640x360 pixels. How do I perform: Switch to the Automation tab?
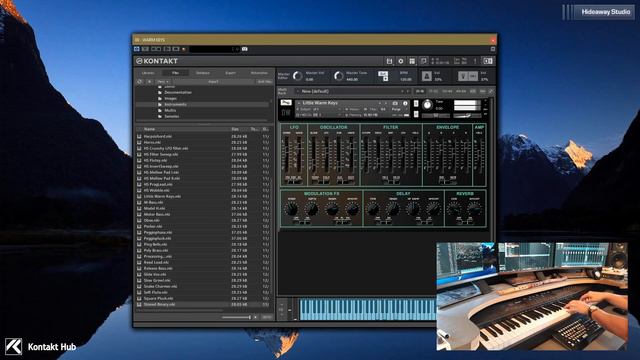[259, 73]
